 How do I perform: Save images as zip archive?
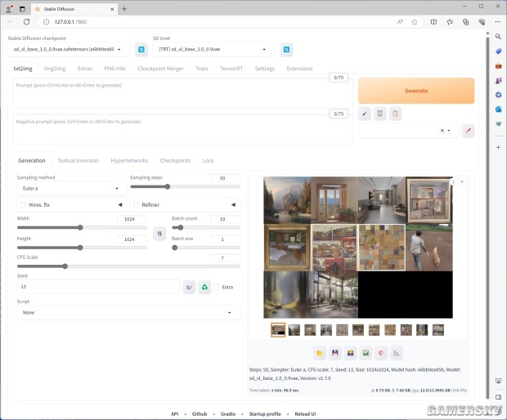(x=350, y=353)
